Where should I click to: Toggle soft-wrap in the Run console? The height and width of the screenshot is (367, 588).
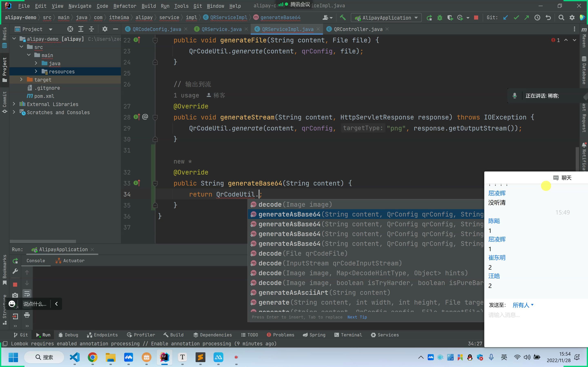(27, 294)
